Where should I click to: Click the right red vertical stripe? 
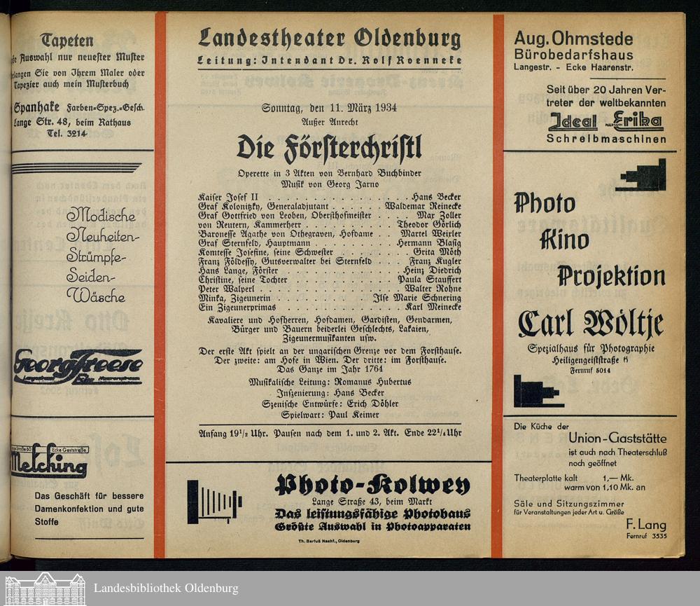pos(498,280)
